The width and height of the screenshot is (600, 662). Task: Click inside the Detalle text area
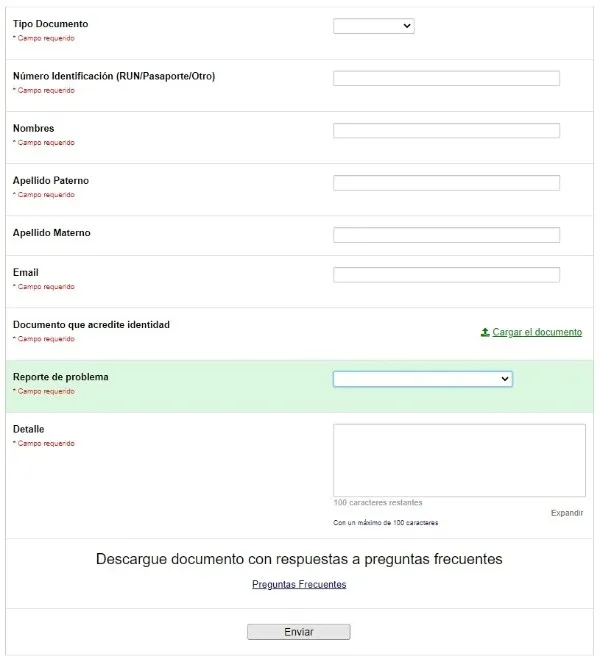459,460
